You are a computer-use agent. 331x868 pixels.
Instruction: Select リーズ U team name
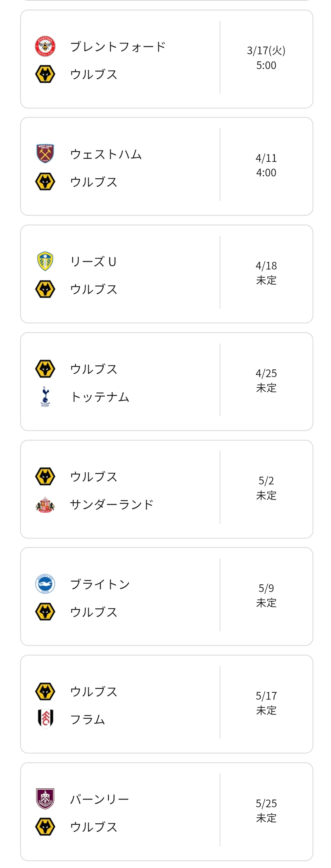[93, 261]
